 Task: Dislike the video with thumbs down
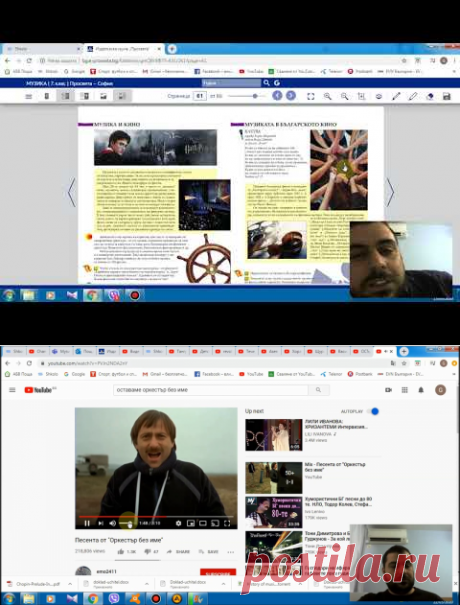click(147, 552)
